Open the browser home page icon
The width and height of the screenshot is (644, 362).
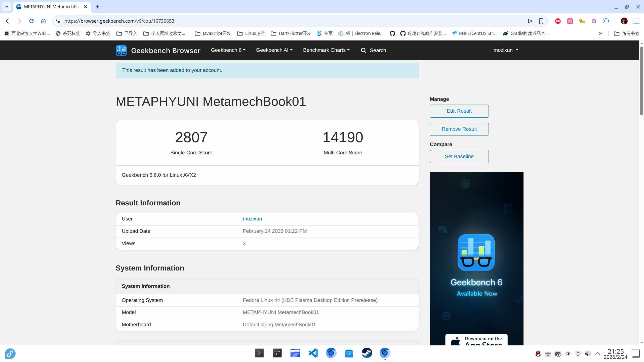click(x=43, y=21)
